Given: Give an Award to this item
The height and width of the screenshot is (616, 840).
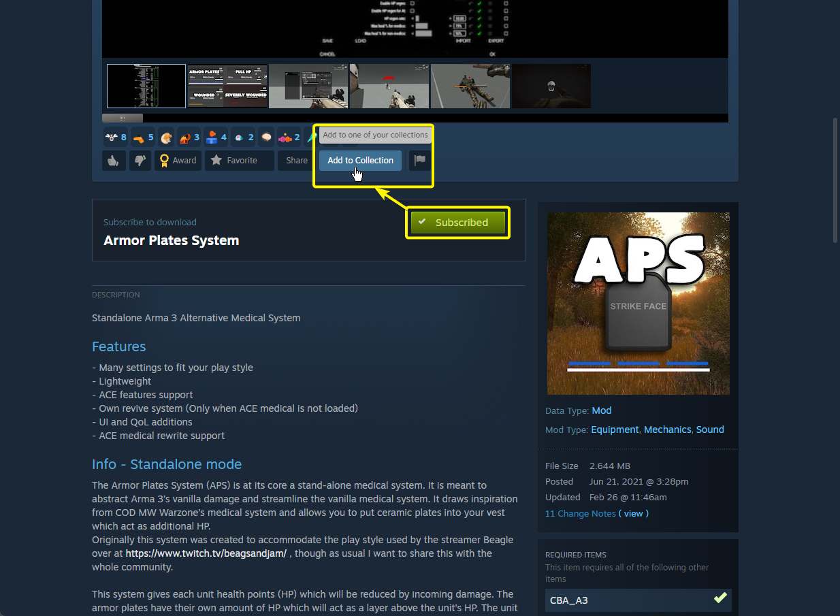Looking at the screenshot, I should coord(178,161).
